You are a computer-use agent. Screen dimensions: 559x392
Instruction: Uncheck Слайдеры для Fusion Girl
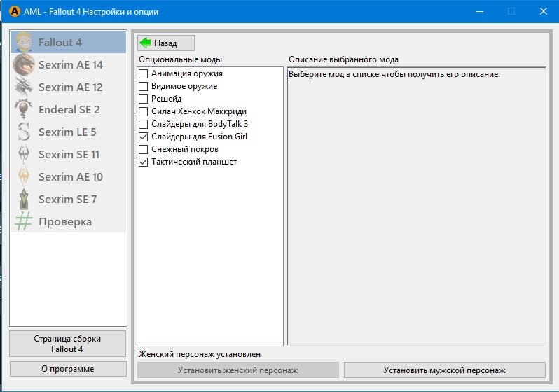click(x=144, y=136)
